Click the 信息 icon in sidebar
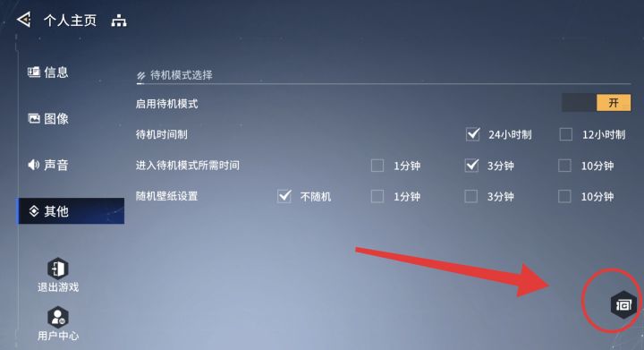This screenshot has width=644, height=350. tap(34, 73)
